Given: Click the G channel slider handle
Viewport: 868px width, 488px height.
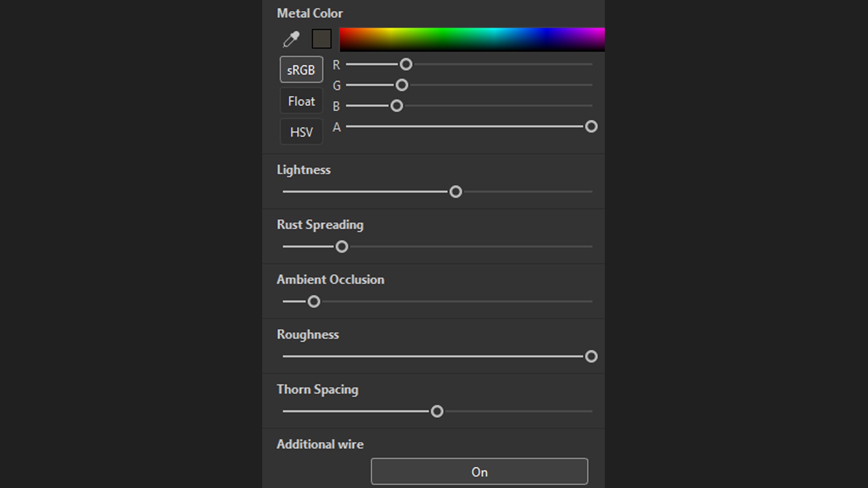Looking at the screenshot, I should [x=401, y=85].
